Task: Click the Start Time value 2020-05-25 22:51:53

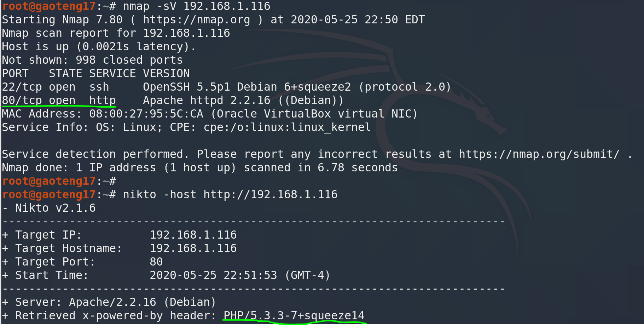Action: point(213,275)
